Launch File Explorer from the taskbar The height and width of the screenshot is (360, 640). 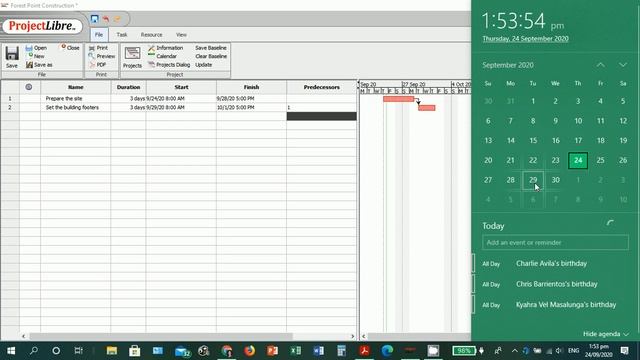coord(112,351)
